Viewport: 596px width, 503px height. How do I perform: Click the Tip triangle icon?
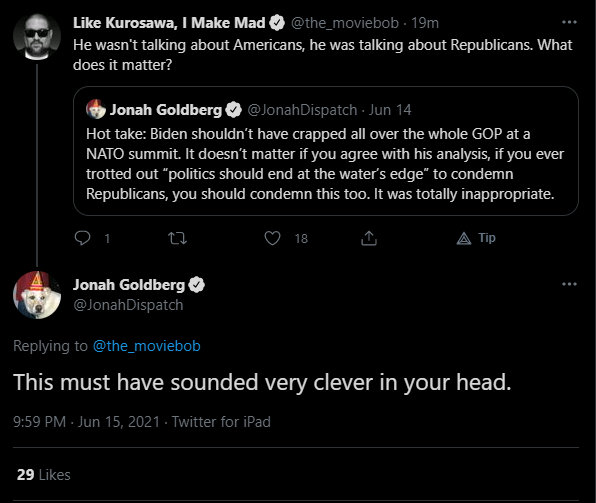[464, 238]
